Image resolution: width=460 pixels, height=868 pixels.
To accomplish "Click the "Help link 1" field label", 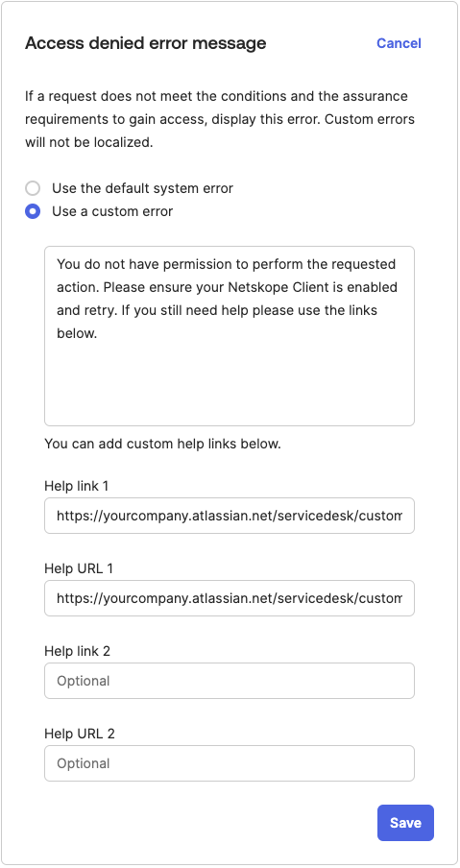I will pos(77,486).
